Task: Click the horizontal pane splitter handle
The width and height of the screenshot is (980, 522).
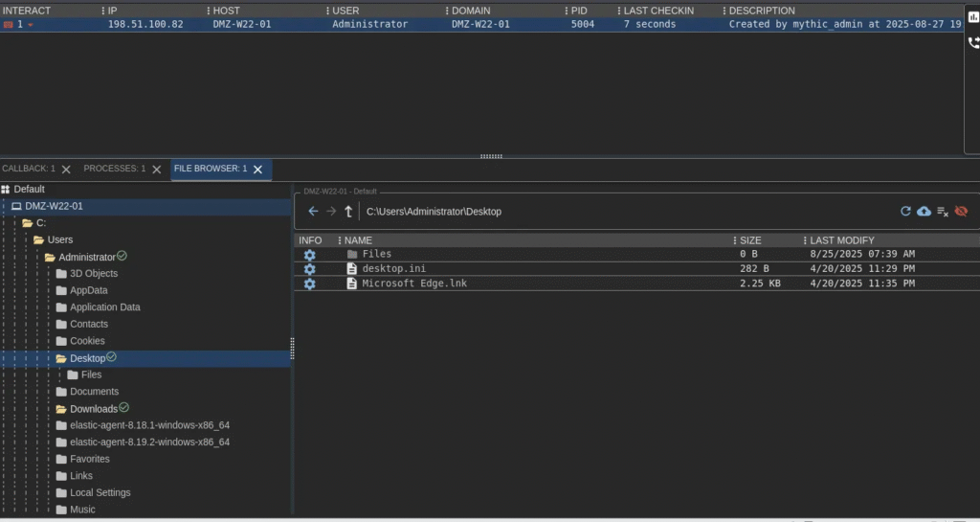Action: pos(491,156)
